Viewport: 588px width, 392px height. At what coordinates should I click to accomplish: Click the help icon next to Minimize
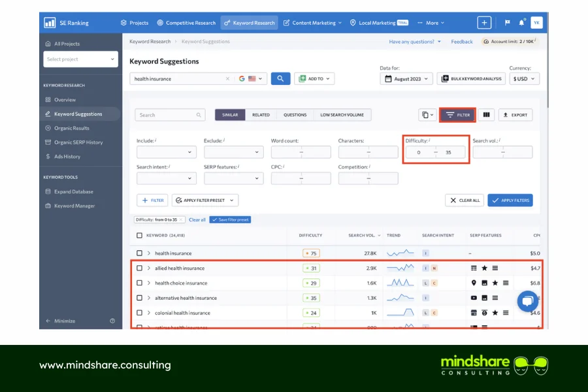tap(112, 321)
